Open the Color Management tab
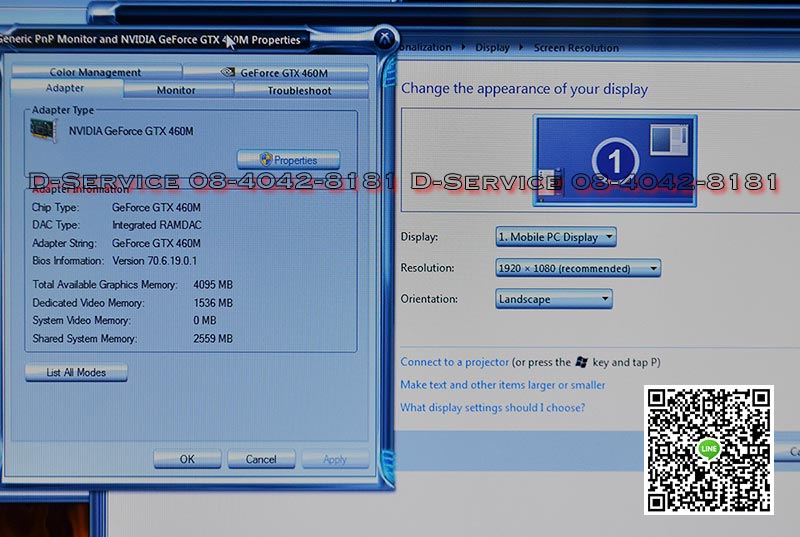Screen dimensions: 800x537 pyautogui.click(x=95, y=72)
